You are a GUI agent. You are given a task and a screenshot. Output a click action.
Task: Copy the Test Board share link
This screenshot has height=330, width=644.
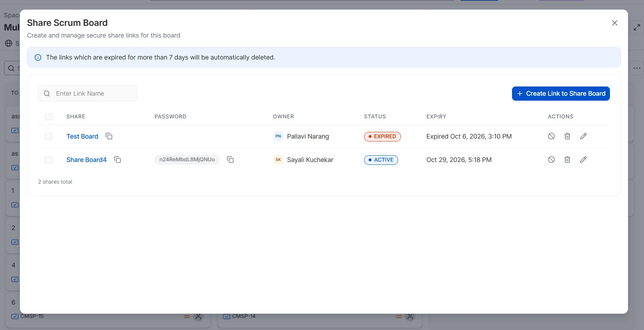point(109,136)
